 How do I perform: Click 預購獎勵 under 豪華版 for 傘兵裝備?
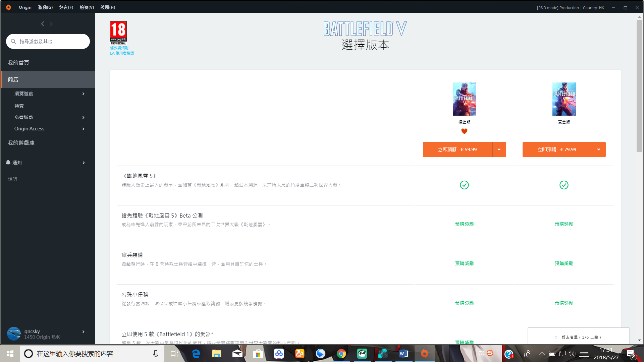(x=564, y=263)
